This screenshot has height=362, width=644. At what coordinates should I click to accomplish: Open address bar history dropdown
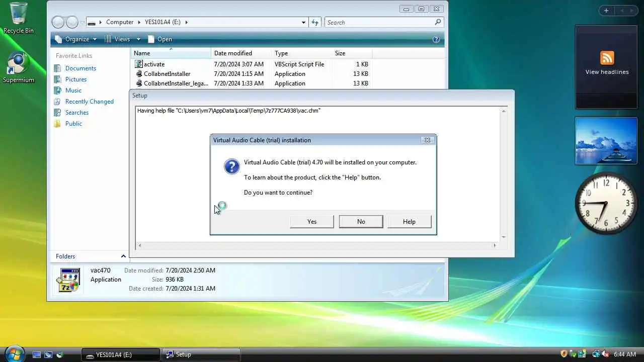[x=303, y=22]
